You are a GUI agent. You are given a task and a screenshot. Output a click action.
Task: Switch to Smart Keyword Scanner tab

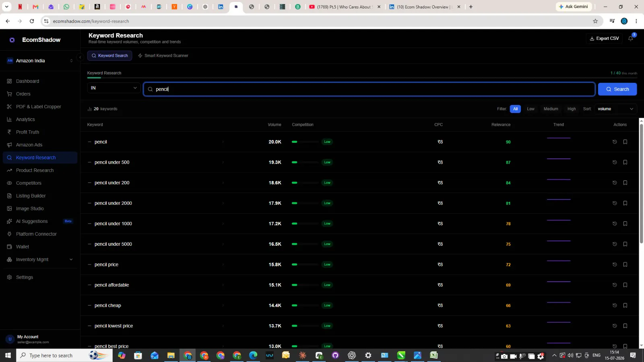(163, 56)
